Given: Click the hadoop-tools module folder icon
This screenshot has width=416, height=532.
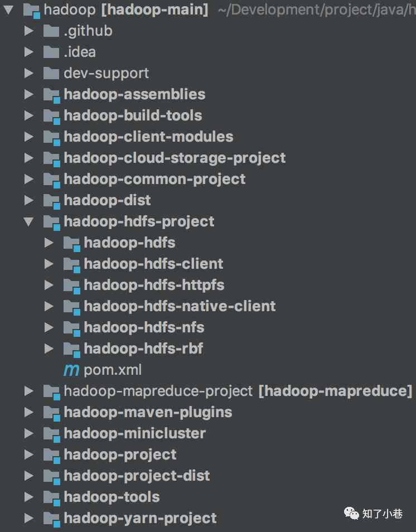Looking at the screenshot, I should pos(51,497).
